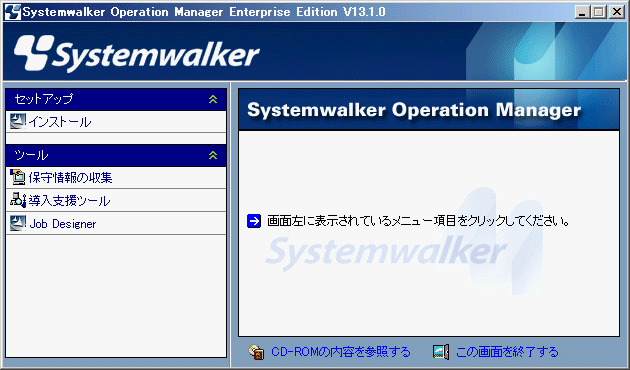The height and width of the screenshot is (370, 630).
Task: Click the 導入支援ツール icon
Action: (18, 200)
